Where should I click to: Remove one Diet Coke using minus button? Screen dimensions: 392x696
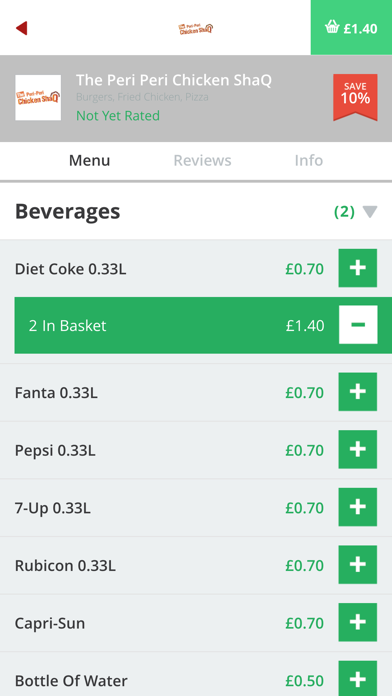pyautogui.click(x=358, y=325)
